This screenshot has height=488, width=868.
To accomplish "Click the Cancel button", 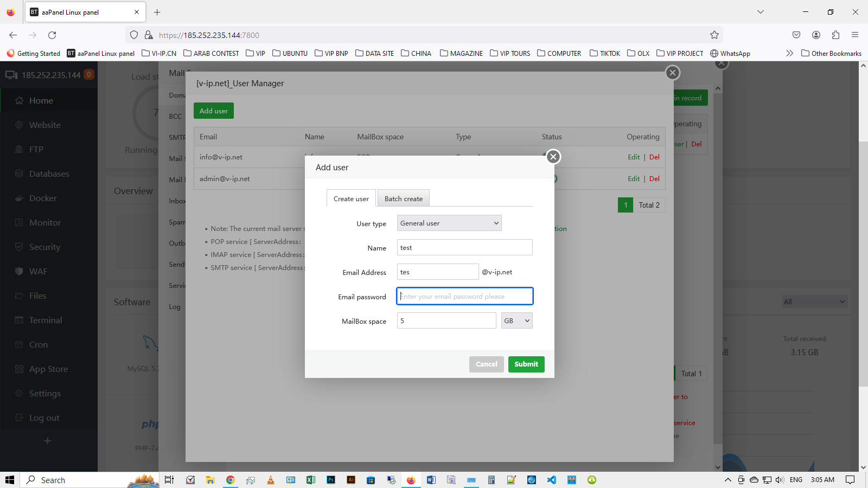I will pos(486,364).
